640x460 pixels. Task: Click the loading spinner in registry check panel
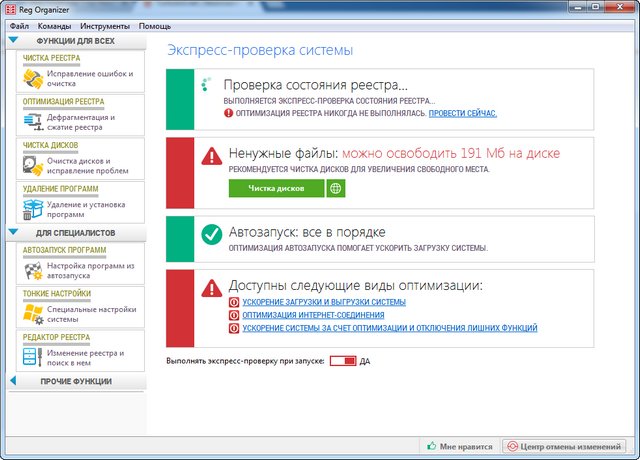pos(206,84)
